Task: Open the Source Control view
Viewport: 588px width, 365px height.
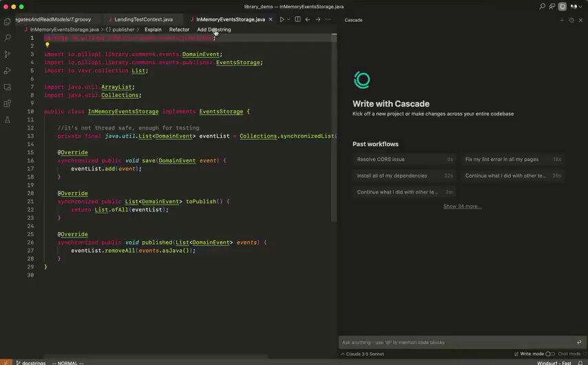Action: pyautogui.click(x=7, y=54)
